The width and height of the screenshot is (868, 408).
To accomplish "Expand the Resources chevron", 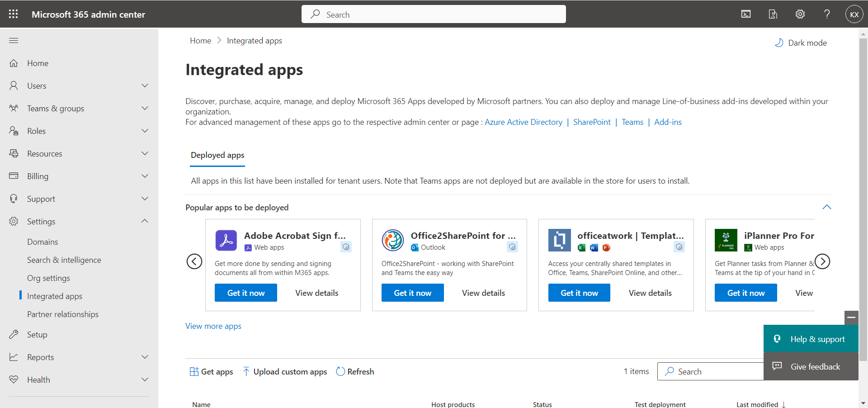I will tap(145, 153).
